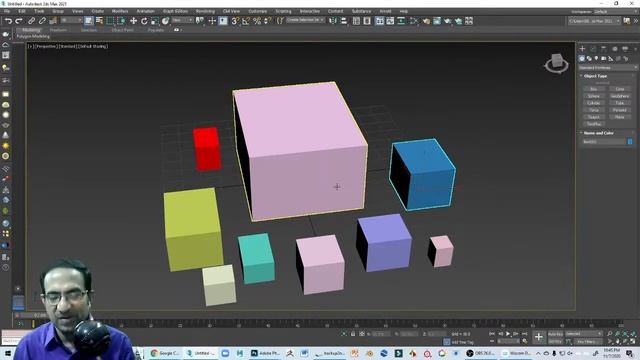The width and height of the screenshot is (640, 360).
Task: Open the Customize menu
Action: tap(258, 11)
